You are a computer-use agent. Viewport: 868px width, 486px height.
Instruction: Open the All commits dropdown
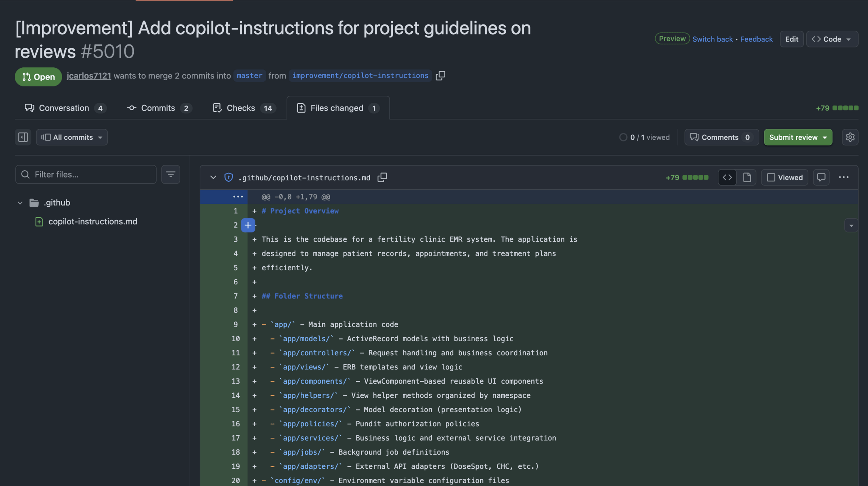[x=72, y=137]
